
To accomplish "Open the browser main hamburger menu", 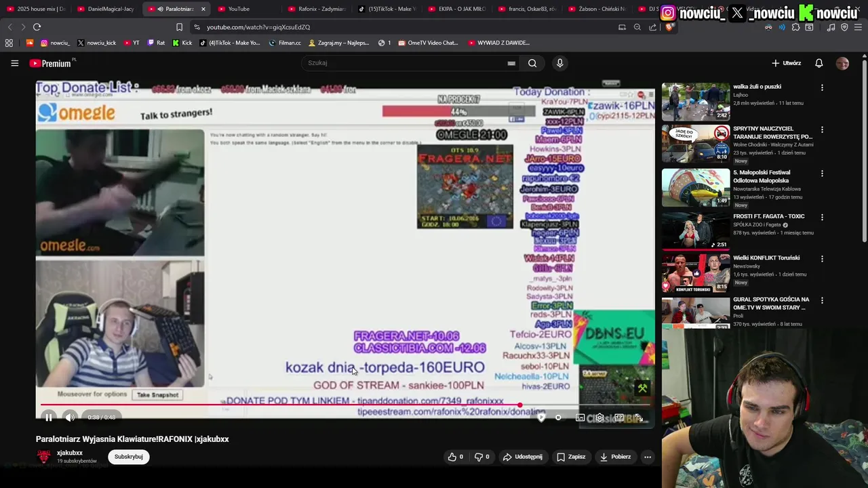I will coord(858,27).
